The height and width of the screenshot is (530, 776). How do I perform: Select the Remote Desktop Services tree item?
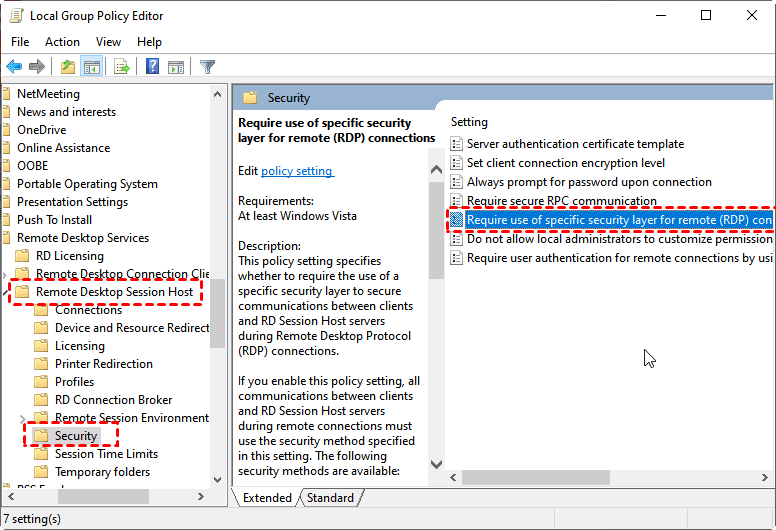point(83,238)
